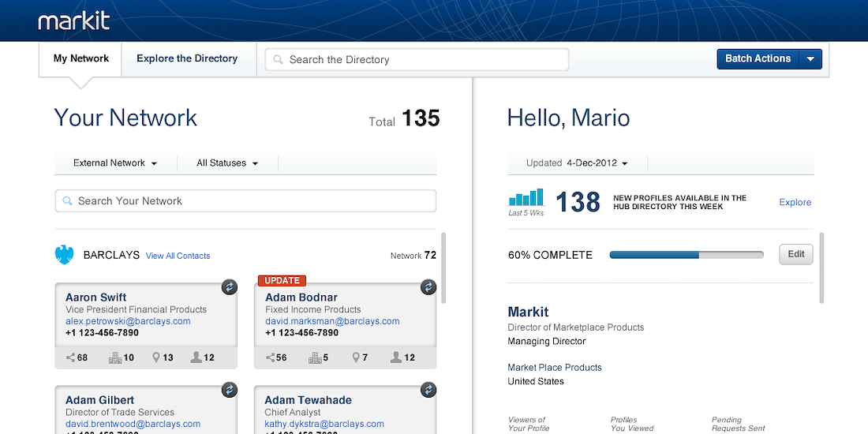
Task: Click location pin icon on Aaron Swift card
Action: tap(156, 357)
